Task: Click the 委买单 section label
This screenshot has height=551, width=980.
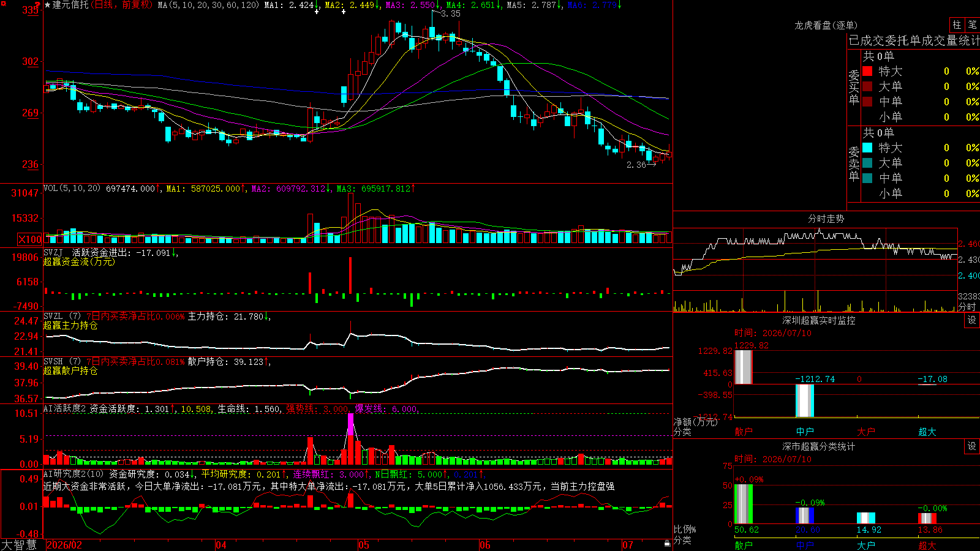Action: [x=854, y=87]
